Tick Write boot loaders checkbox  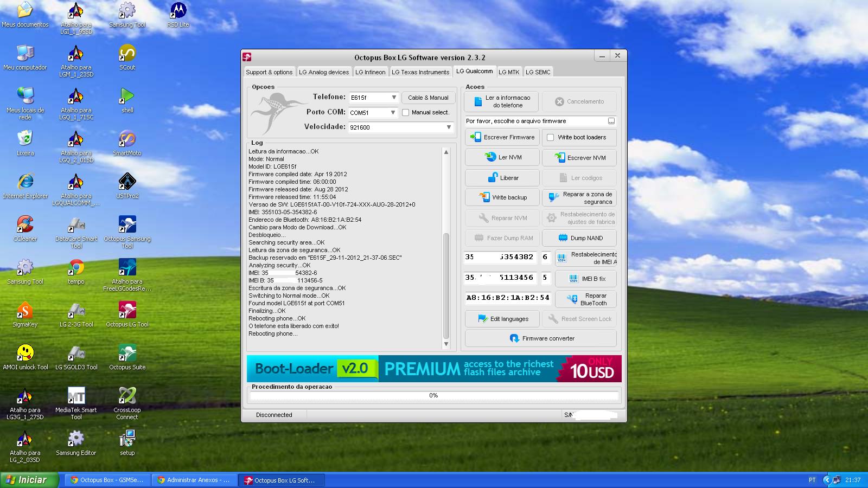pyautogui.click(x=551, y=138)
